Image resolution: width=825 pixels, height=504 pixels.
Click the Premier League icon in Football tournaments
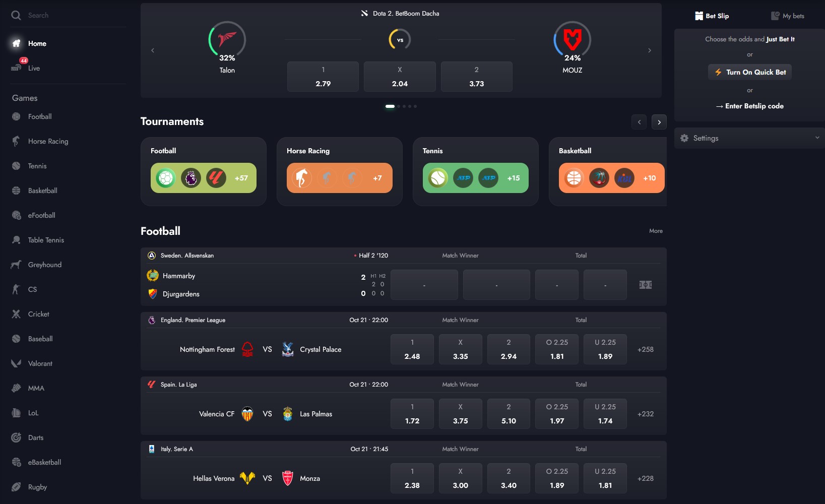tap(191, 178)
